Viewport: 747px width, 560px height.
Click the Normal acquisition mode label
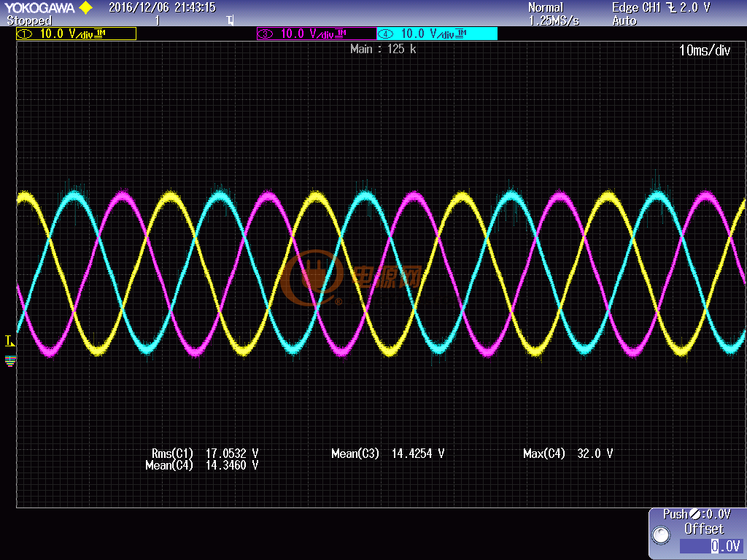[546, 7]
